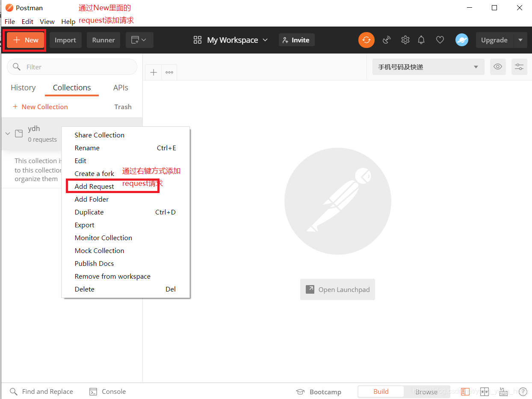Screen dimensions: 532x399
Task: Open the new window dropdown icon
Action: click(x=139, y=40)
